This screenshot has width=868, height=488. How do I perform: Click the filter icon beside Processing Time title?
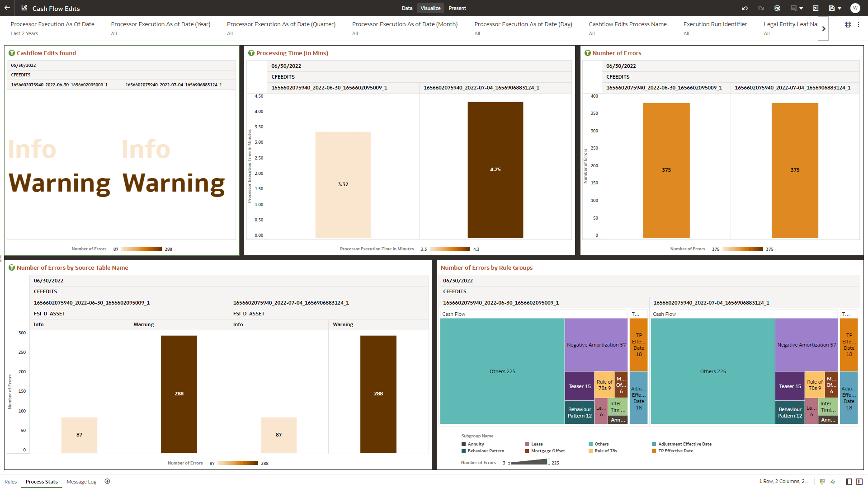(252, 53)
